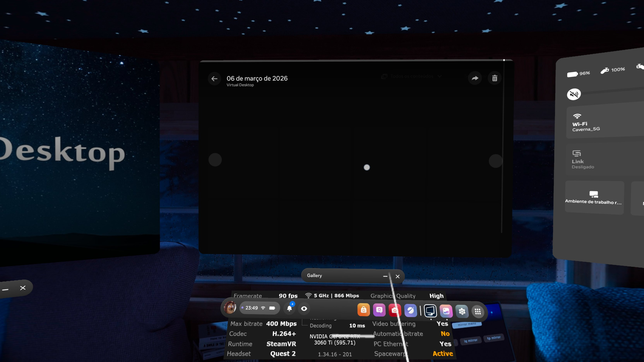
Task: Open the App Library grid
Action: coord(478,312)
